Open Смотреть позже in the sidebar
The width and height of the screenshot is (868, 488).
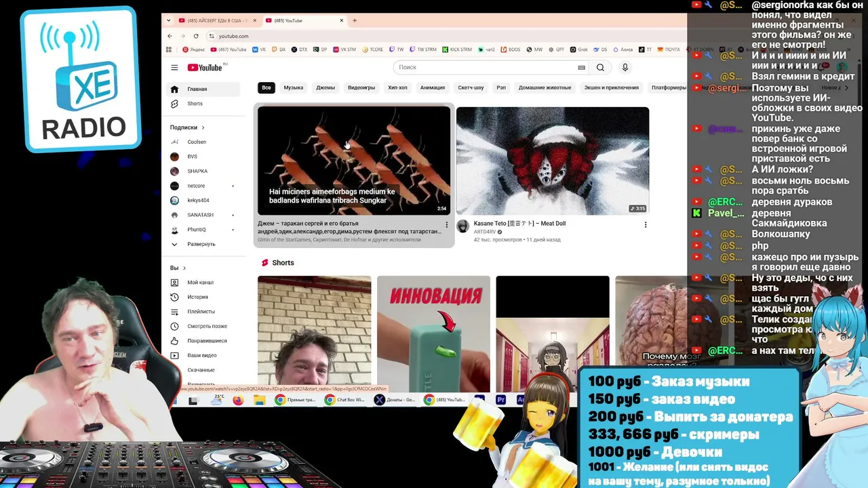pyautogui.click(x=203, y=326)
